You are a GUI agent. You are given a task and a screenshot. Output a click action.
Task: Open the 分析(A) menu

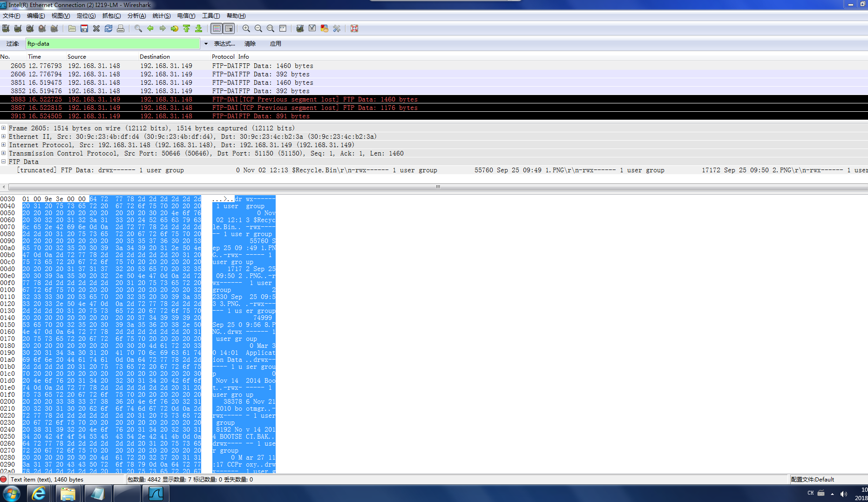click(136, 16)
